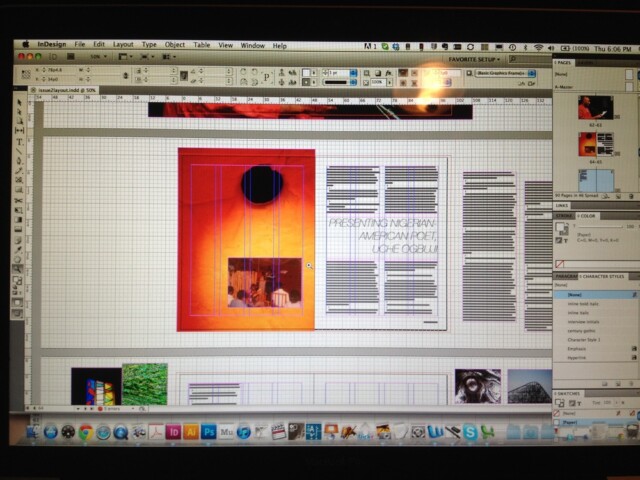Select the 64-65 spread thumbnail in Pages panel
The width and height of the screenshot is (640, 480).
tap(596, 144)
